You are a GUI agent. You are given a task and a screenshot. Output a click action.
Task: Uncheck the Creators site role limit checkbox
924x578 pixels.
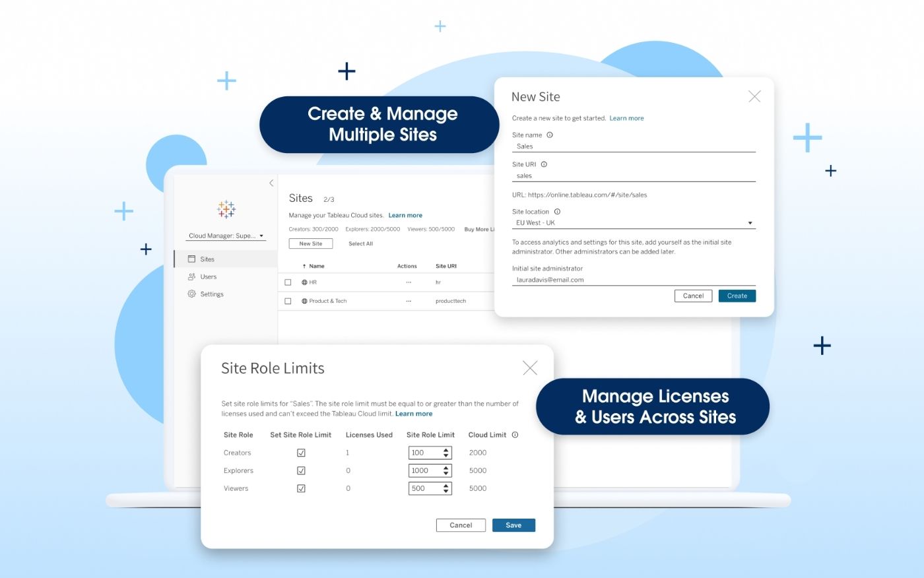tap(301, 452)
